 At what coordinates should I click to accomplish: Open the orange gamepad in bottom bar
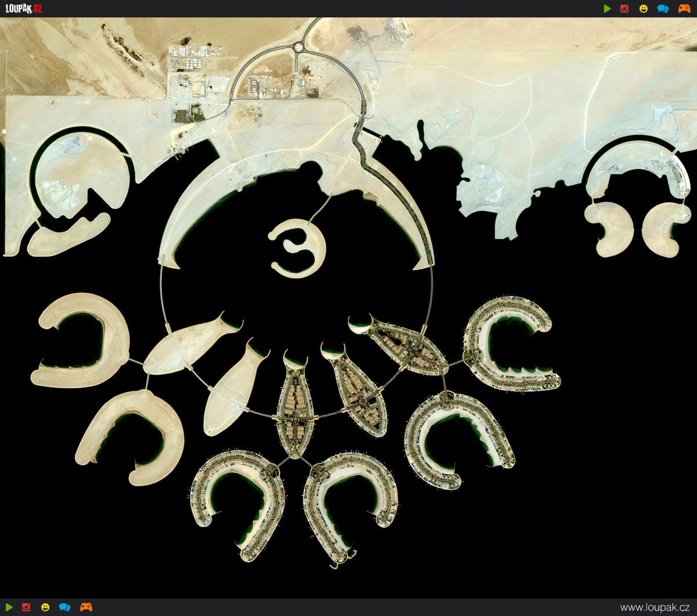86,607
